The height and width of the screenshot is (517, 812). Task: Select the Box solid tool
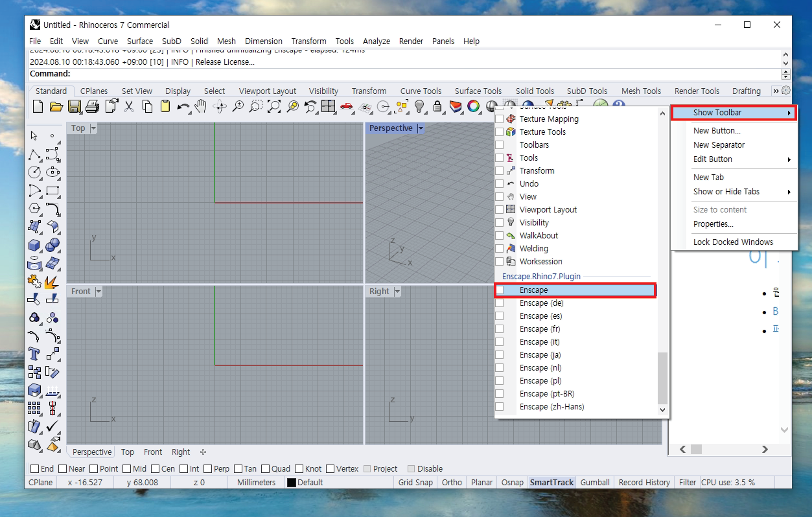34,246
